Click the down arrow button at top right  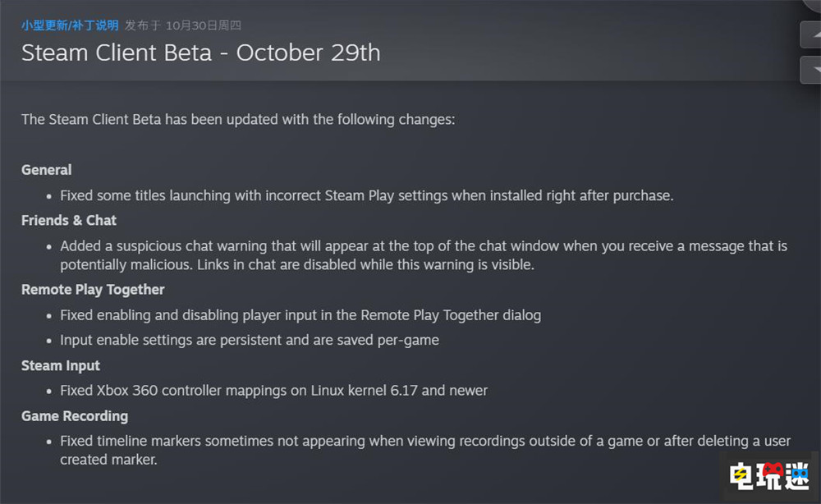(x=810, y=70)
